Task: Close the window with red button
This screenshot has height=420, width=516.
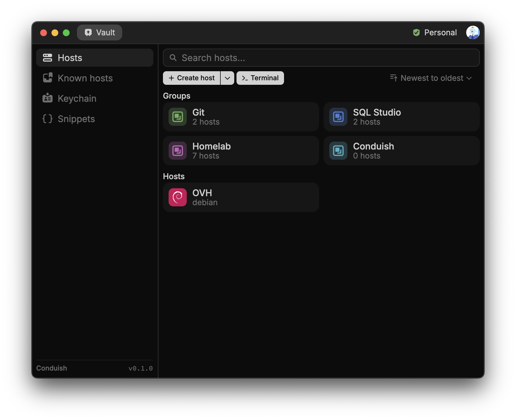Action: point(44,33)
